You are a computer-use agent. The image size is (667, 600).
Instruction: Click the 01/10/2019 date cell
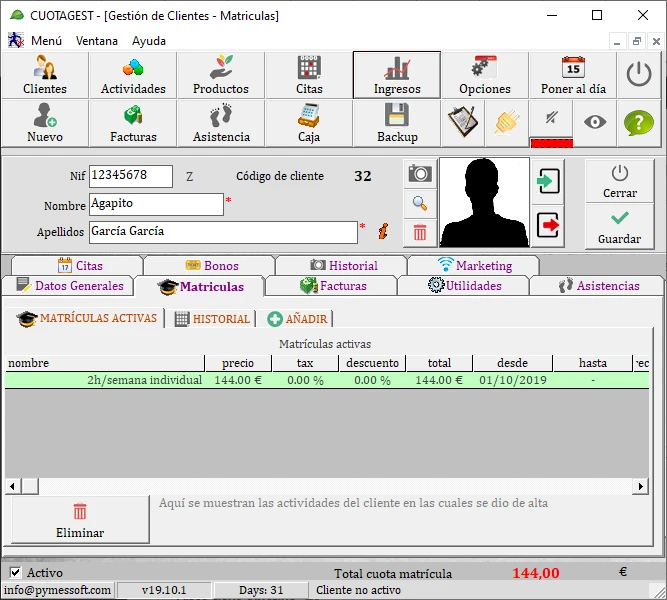pyautogui.click(x=513, y=380)
